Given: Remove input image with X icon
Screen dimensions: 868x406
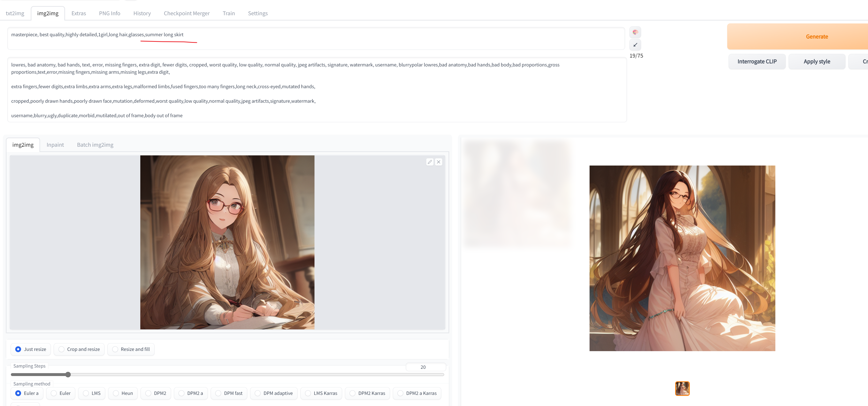Looking at the screenshot, I should click(x=438, y=162).
